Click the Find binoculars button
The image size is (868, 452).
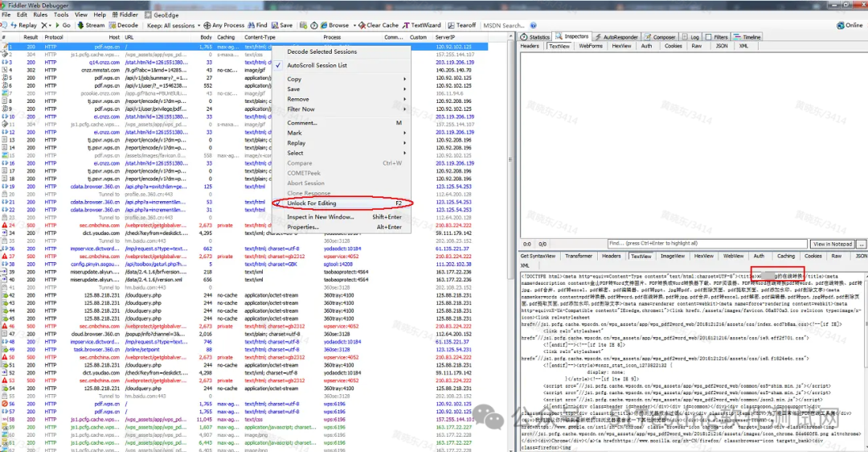[x=257, y=26]
